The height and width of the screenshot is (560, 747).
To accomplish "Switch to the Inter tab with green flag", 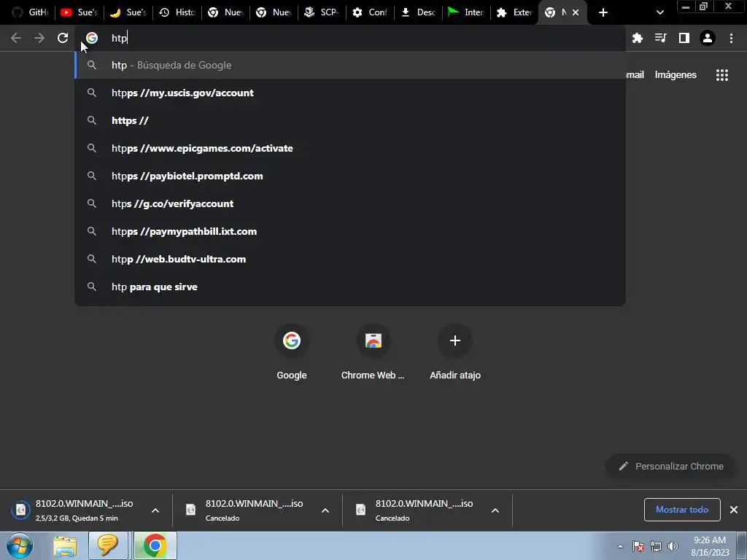I will [466, 12].
